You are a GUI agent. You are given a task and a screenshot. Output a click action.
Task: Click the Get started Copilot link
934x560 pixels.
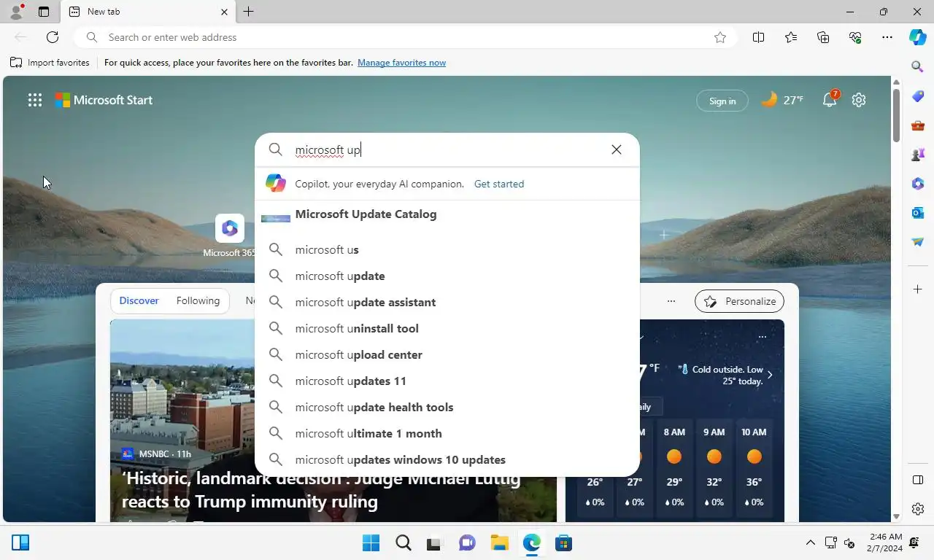tap(499, 184)
